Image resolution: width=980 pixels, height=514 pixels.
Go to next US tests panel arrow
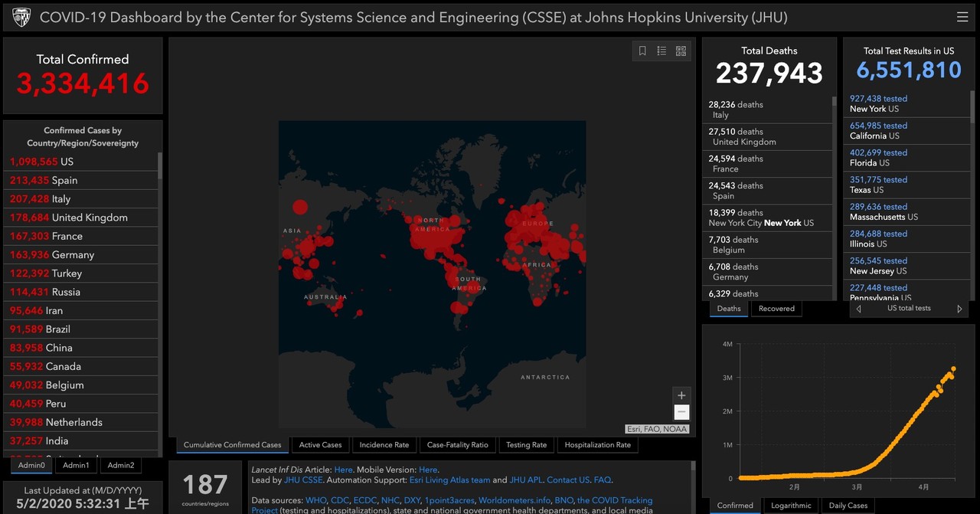[959, 309]
